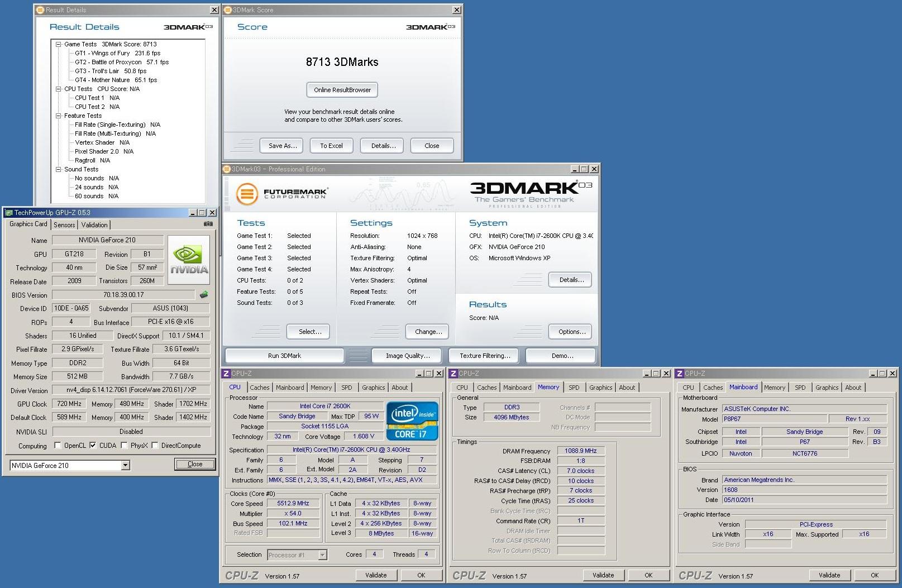
Task: Enable the OpenCL checkbox
Action: point(58,445)
